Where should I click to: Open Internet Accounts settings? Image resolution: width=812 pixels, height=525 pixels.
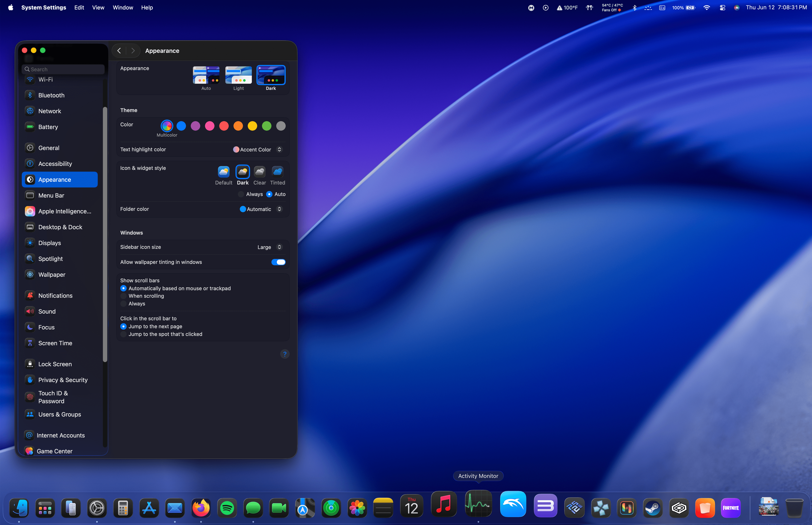(x=60, y=435)
